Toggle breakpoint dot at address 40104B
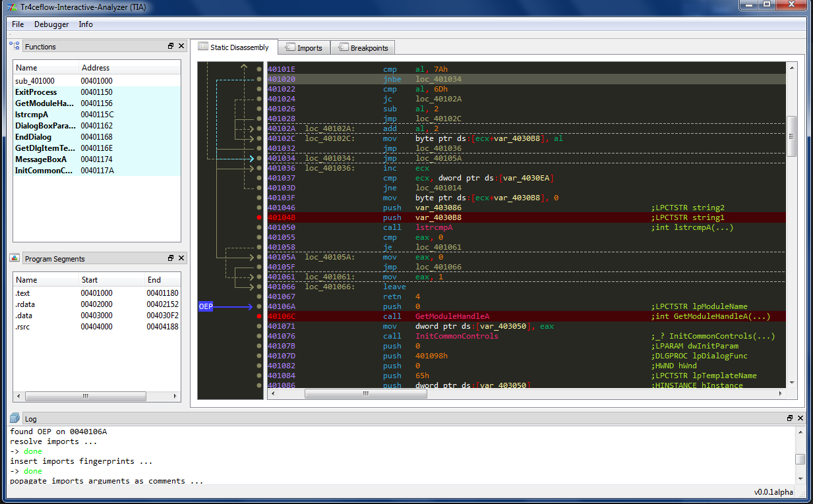The height and width of the screenshot is (504, 813). [x=259, y=217]
